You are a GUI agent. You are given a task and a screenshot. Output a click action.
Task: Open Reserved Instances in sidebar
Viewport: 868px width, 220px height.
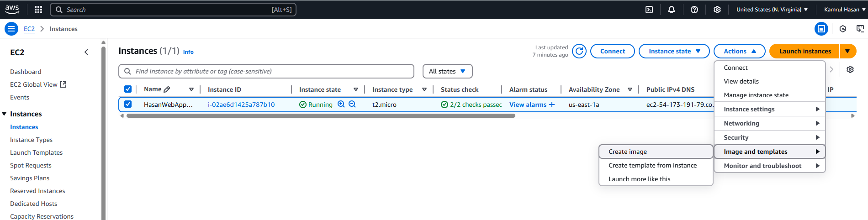tap(37, 191)
